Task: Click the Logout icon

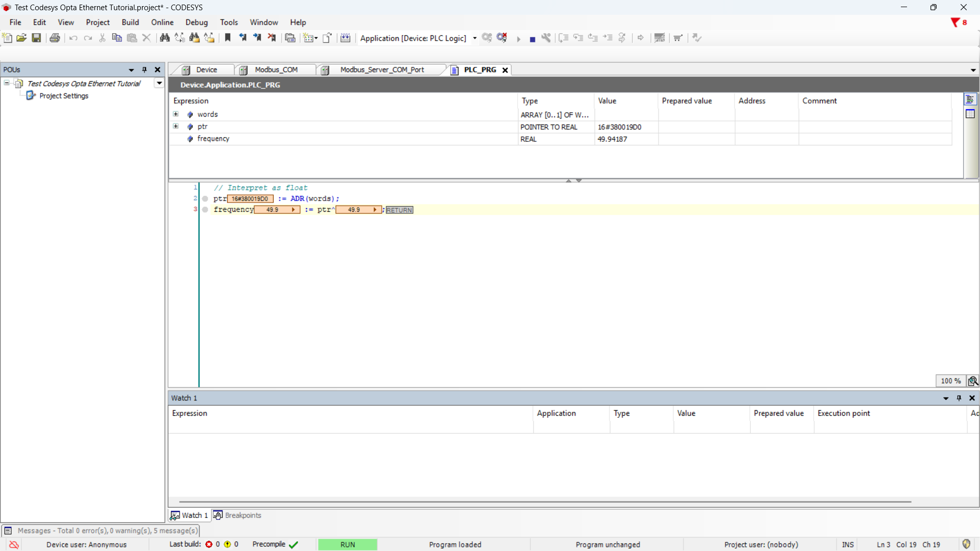Action: (502, 38)
